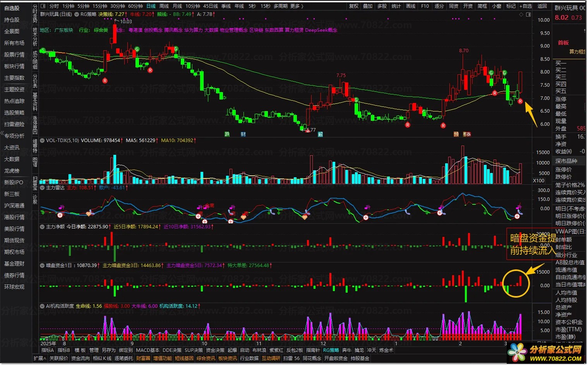Switch the chart to 月线 period
The height and width of the screenshot is (365, 588).
pyautogui.click(x=177, y=6)
